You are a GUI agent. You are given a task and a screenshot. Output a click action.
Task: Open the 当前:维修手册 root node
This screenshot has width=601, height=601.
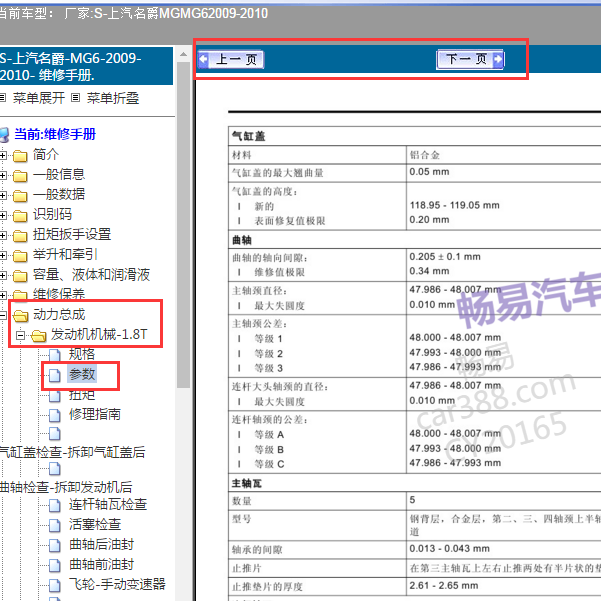pos(55,134)
